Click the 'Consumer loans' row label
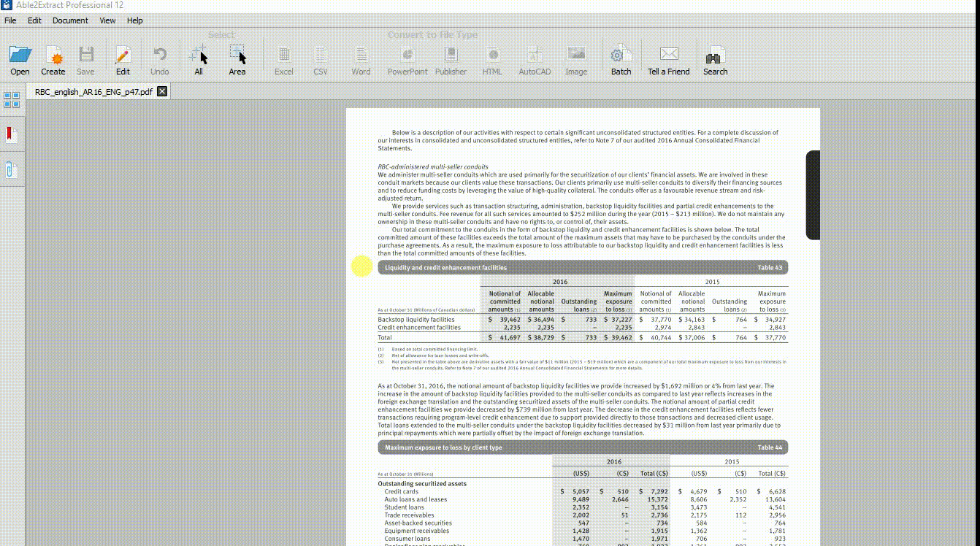980x546 pixels. click(x=406, y=539)
